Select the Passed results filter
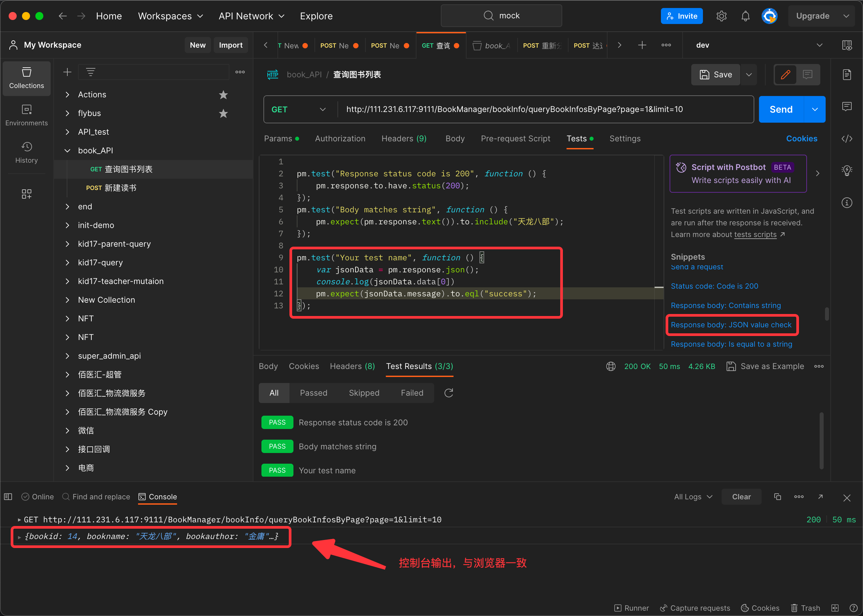This screenshot has width=863, height=616. (313, 393)
